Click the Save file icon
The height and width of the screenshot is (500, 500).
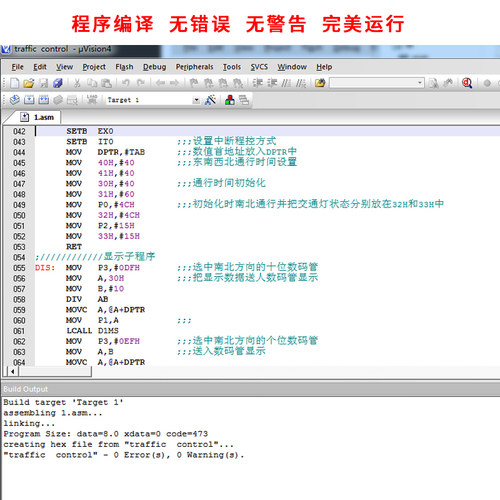(44, 83)
